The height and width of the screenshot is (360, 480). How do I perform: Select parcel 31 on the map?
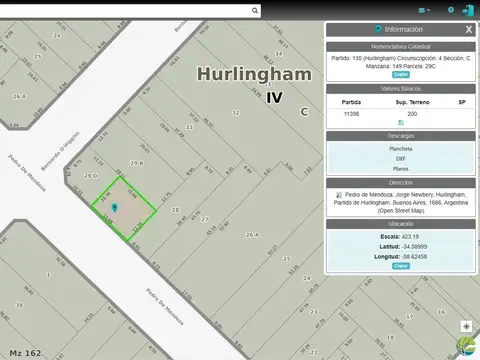[189, 127]
